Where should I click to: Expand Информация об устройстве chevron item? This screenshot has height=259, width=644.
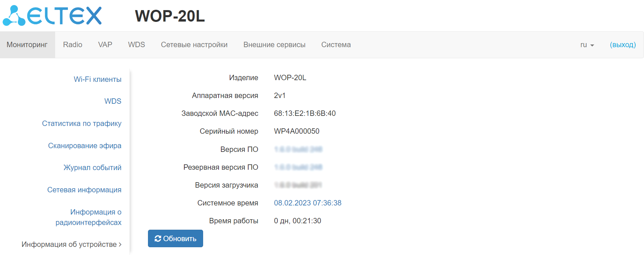click(71, 245)
